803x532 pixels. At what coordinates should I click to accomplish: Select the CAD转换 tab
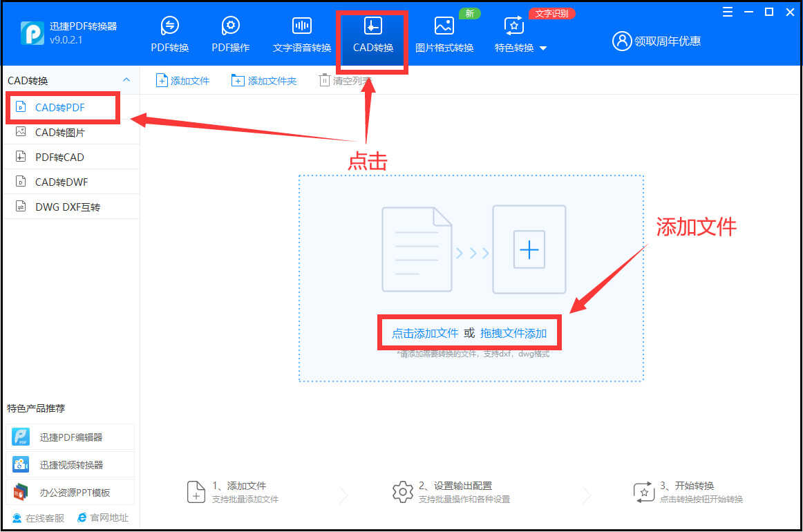point(373,35)
